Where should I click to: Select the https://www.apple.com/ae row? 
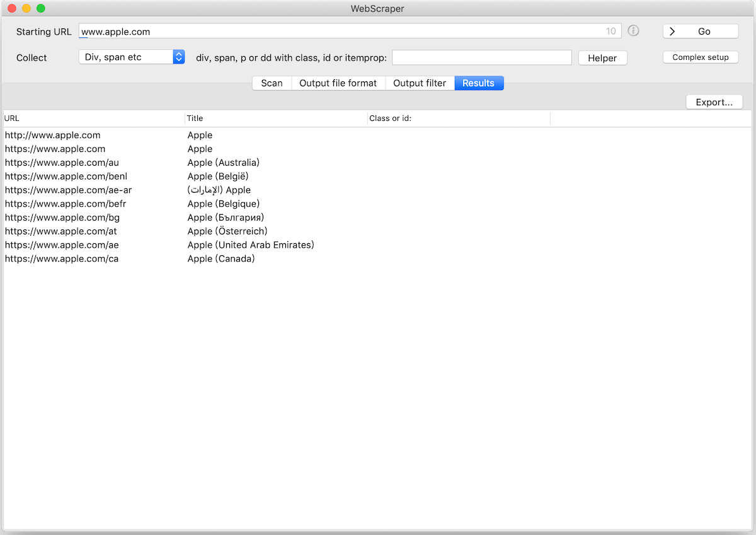378,244
